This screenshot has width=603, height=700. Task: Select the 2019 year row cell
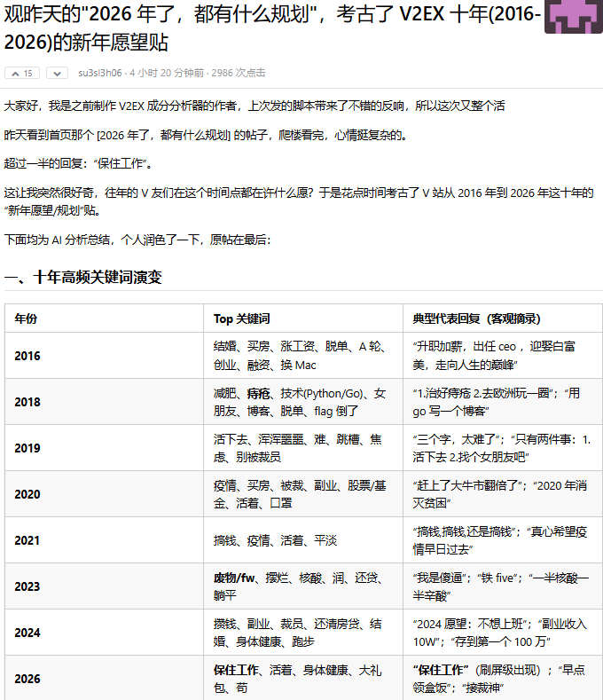coord(27,448)
